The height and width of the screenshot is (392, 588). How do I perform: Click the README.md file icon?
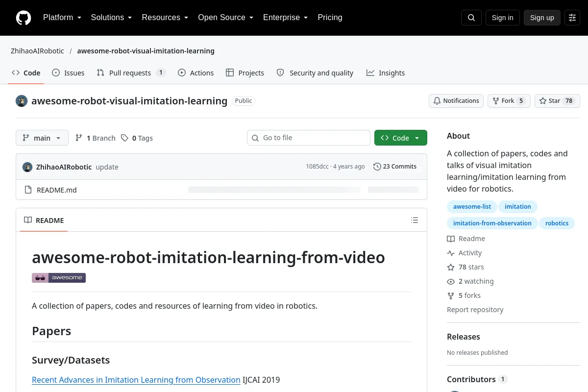pos(28,190)
